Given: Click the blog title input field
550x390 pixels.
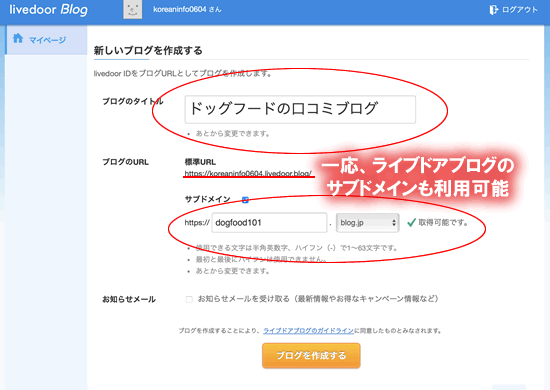Looking at the screenshot, I should (x=300, y=109).
